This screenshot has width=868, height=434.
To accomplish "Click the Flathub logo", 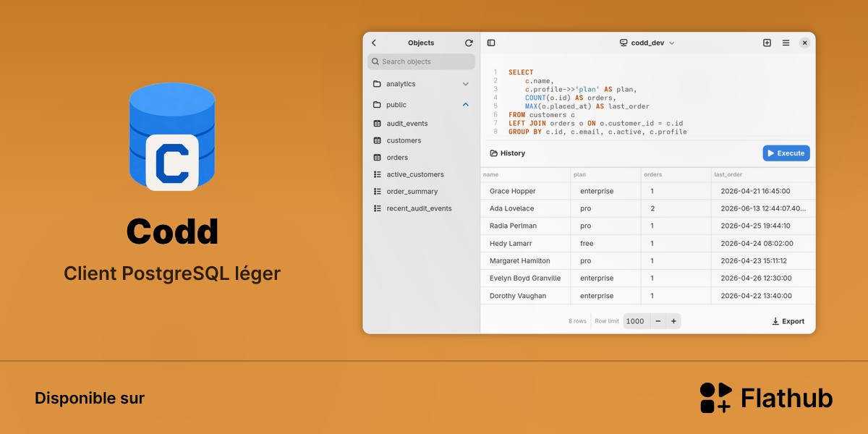I will [766, 398].
